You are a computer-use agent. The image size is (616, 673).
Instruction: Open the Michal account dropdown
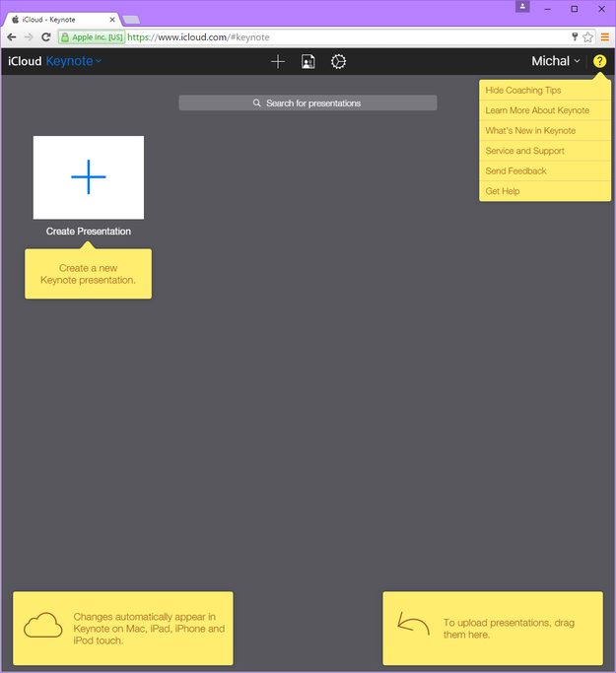pyautogui.click(x=556, y=61)
